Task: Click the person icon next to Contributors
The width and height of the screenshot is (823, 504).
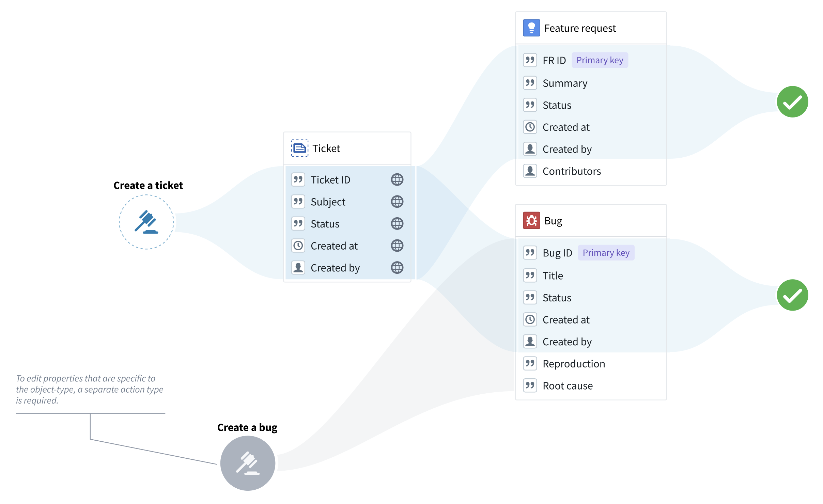Action: 530,171
